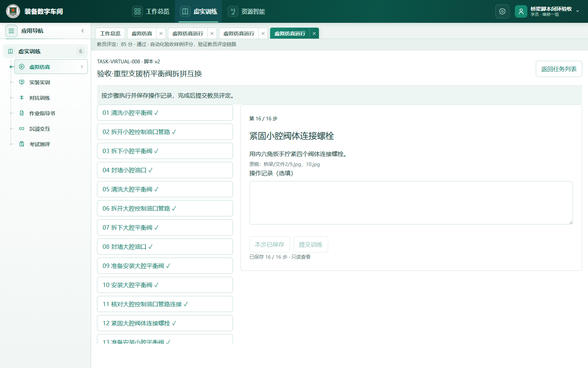This screenshot has width=588, height=368.
Task: Click the book icon beside 虚实训练 group
Action: point(11,52)
